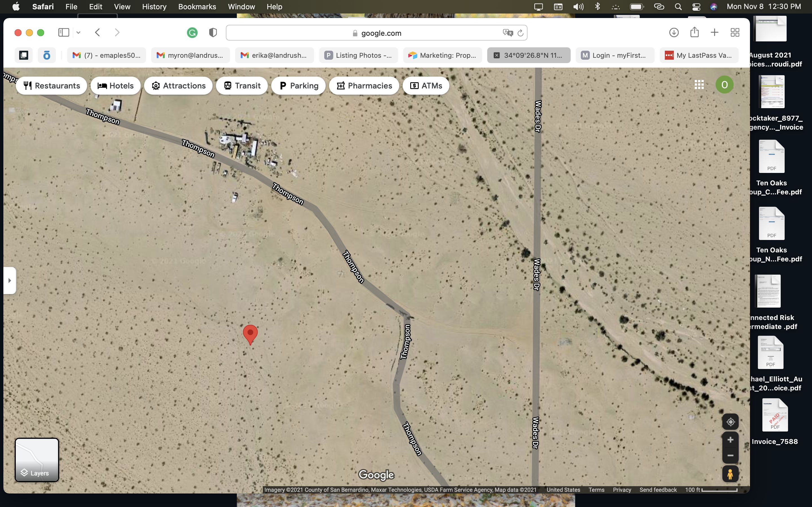Click the Grammarly extension icon

(192, 32)
